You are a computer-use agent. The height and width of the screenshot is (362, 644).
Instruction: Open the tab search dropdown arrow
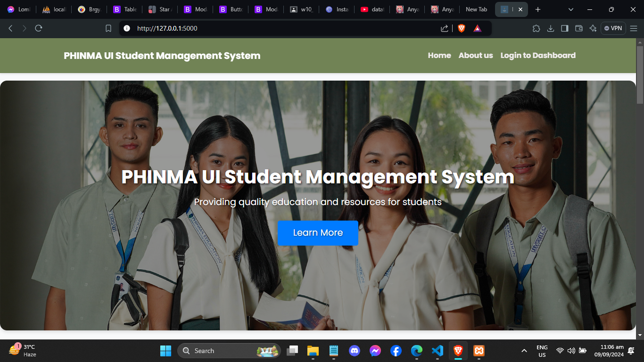click(x=571, y=9)
